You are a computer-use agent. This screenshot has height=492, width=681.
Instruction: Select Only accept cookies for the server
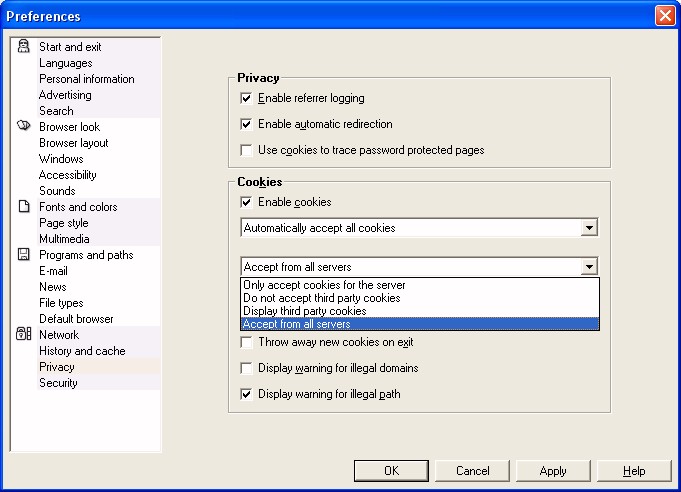coord(324,285)
